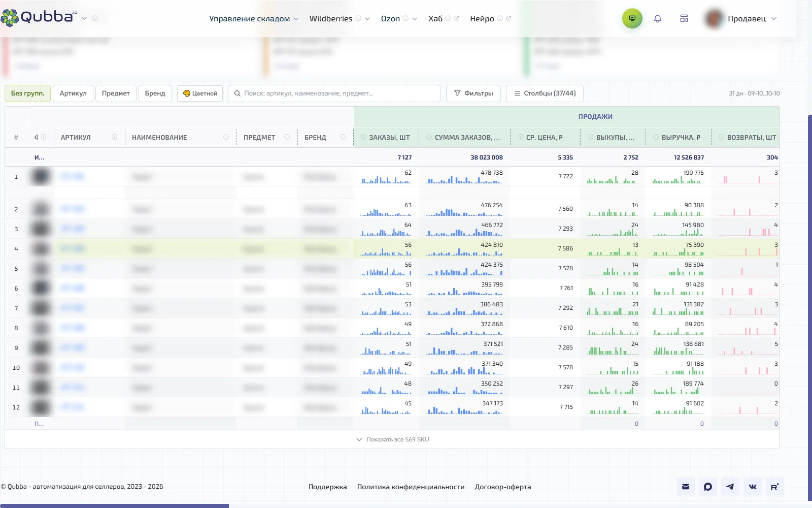Open the Telegram icon in footer
Screen dimensions: 812x508
coord(730,487)
